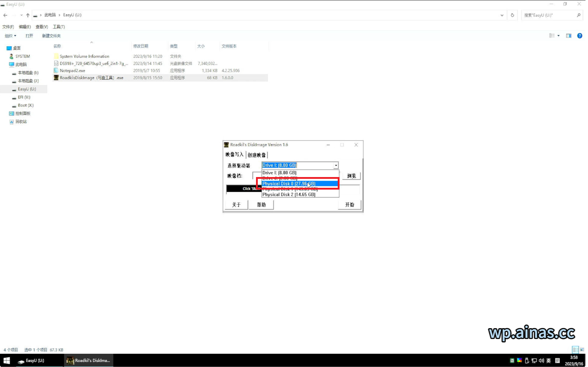Go up one folder level arrow
588x367 pixels.
tap(28, 15)
